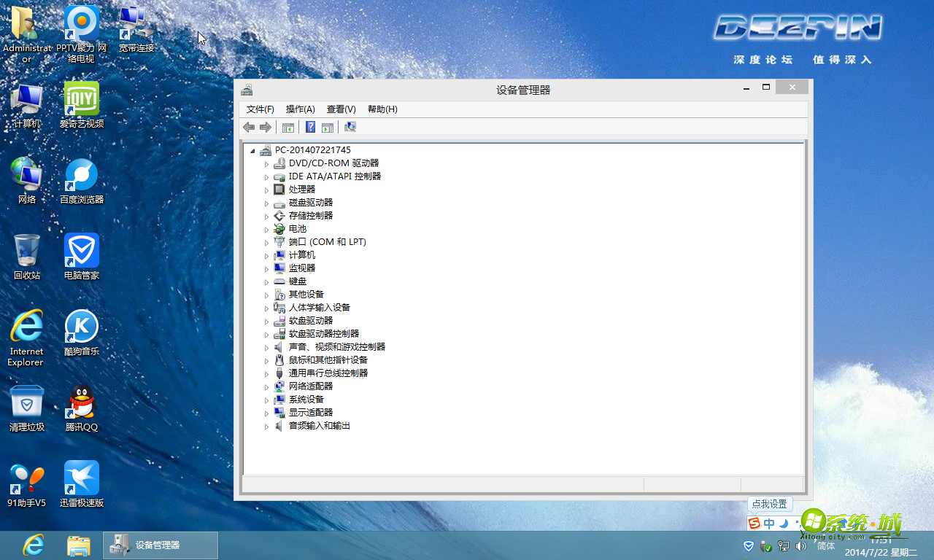Open the 查看(V) menu

coord(340,109)
